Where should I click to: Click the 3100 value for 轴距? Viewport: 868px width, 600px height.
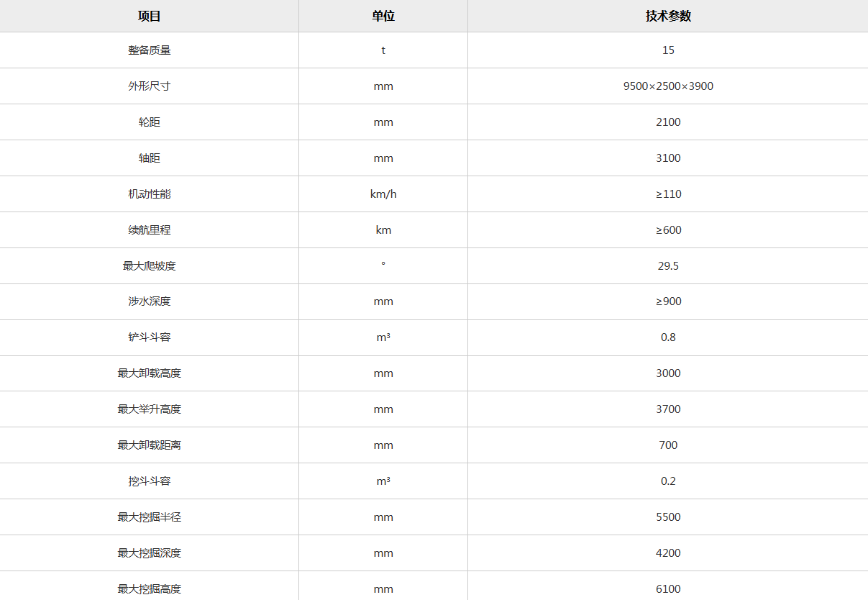pyautogui.click(x=668, y=158)
